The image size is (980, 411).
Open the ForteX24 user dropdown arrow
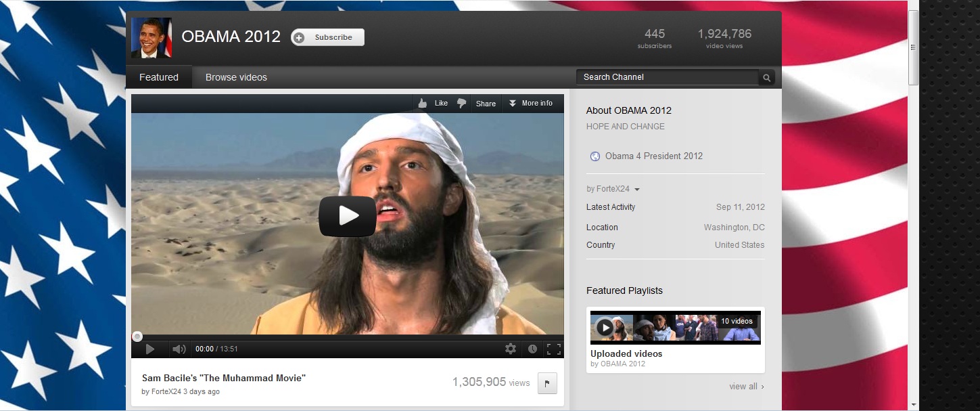[x=637, y=190]
